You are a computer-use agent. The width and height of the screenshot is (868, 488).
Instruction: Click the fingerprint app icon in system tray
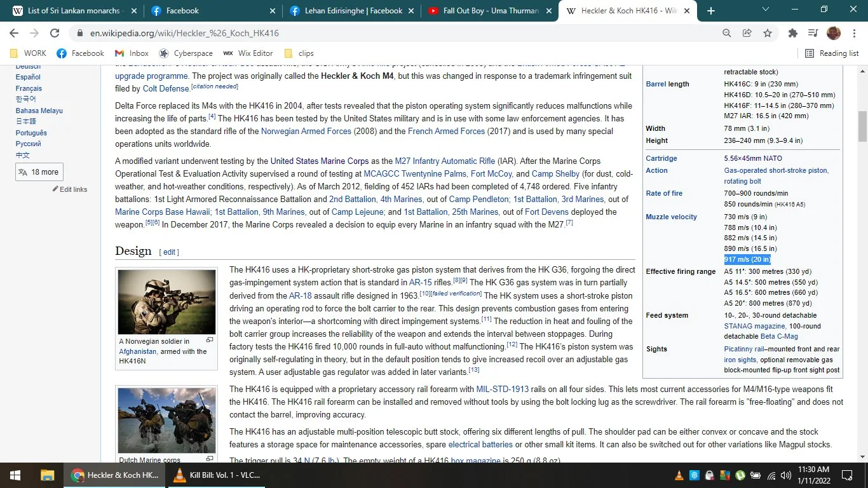(695, 475)
